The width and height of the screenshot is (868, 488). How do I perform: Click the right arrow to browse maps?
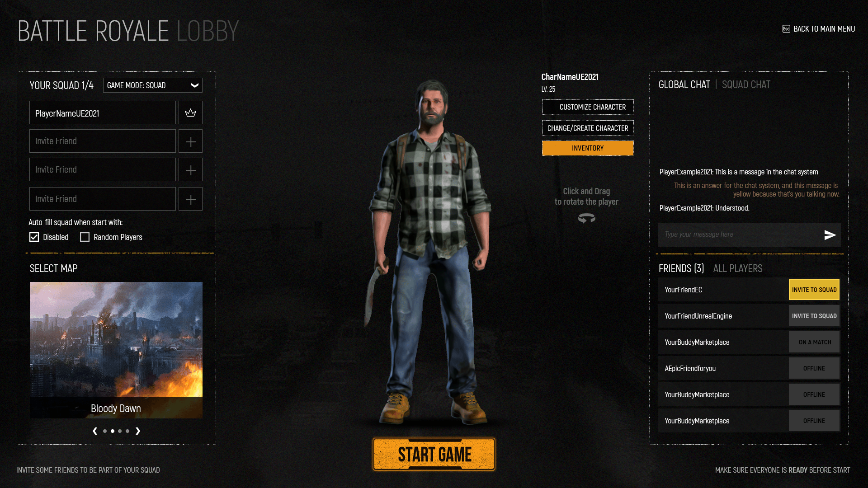click(x=138, y=430)
